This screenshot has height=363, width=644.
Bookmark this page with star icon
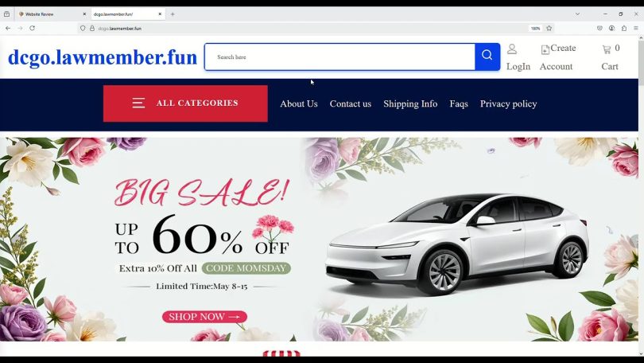[x=549, y=29]
